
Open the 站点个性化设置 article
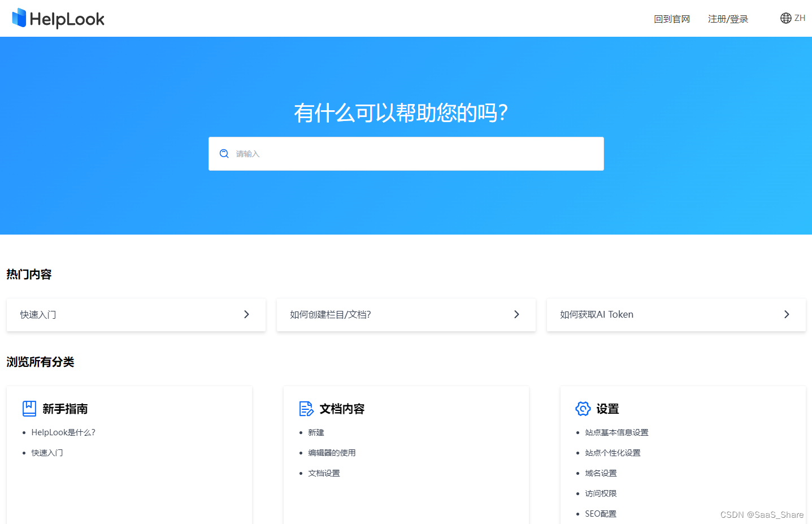[x=613, y=453]
